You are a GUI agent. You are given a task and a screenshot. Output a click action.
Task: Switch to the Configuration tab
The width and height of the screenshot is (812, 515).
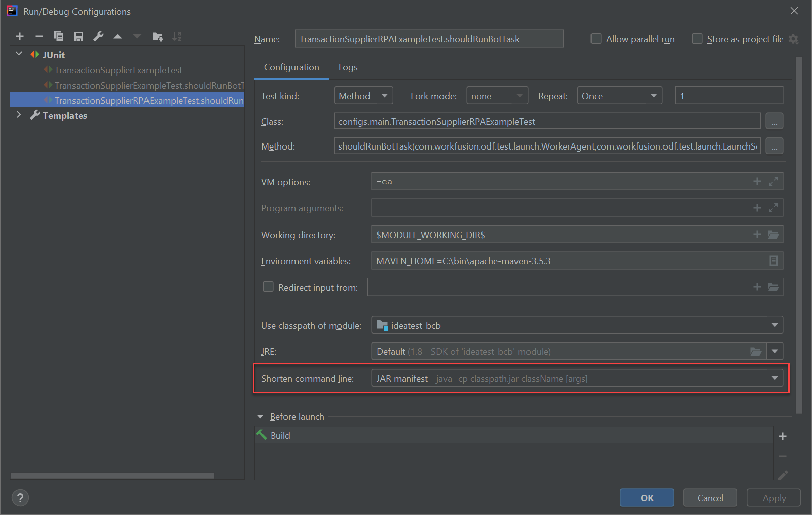[x=291, y=67]
